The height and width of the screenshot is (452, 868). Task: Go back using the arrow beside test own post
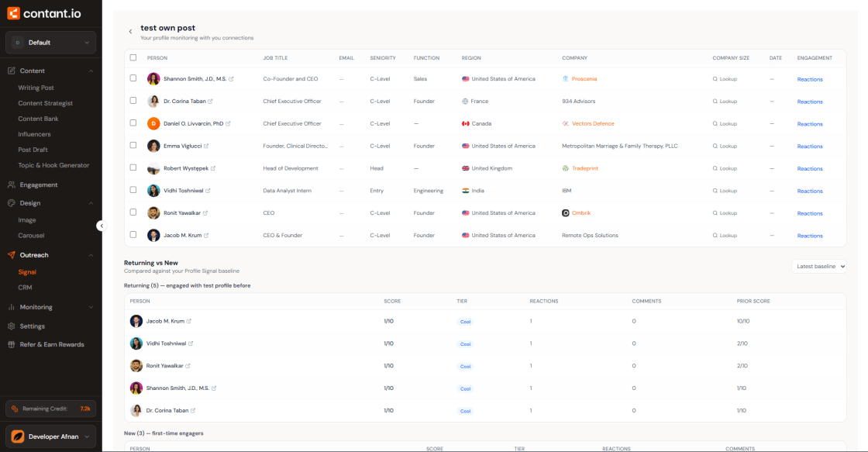(131, 32)
